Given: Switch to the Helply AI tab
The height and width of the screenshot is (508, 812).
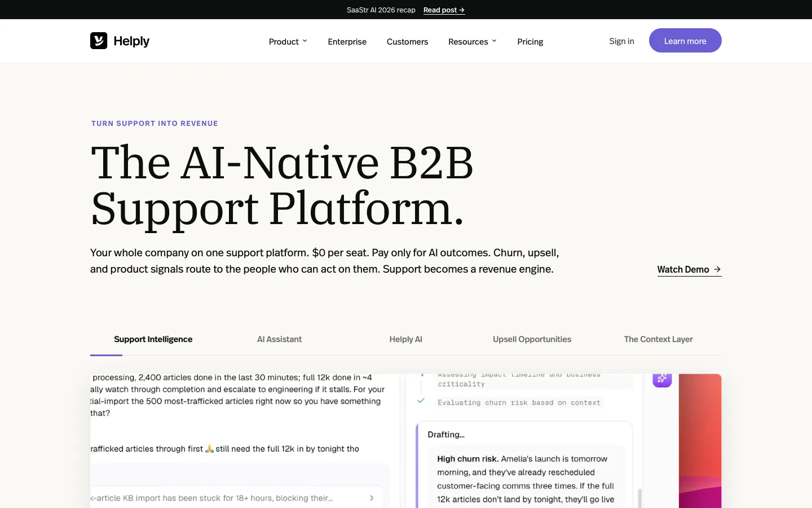Looking at the screenshot, I should [x=406, y=339].
